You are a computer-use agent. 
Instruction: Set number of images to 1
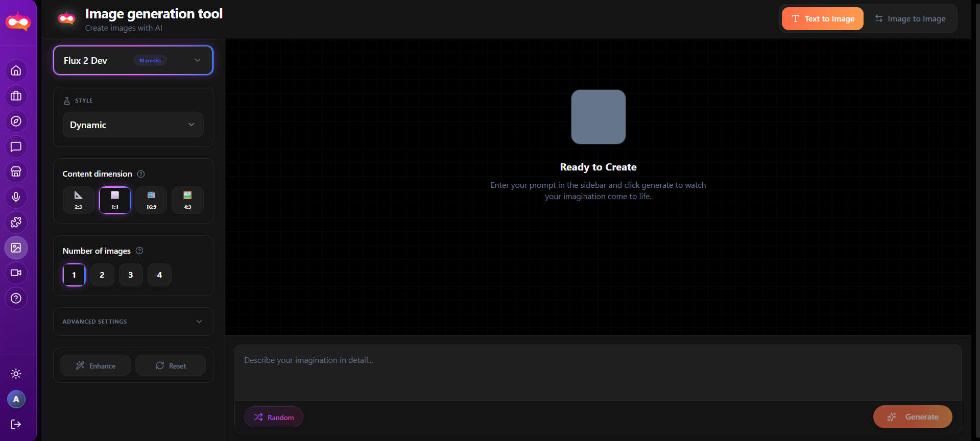point(74,275)
